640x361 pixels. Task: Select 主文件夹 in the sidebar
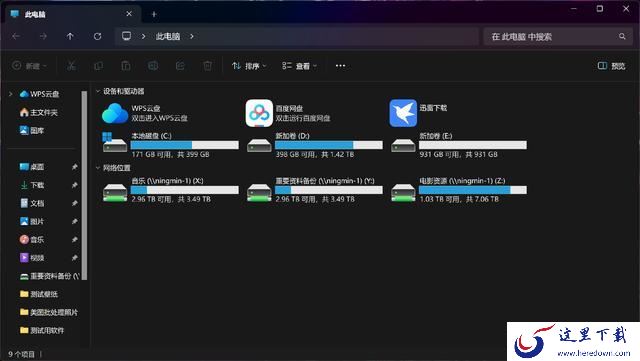(x=39, y=112)
